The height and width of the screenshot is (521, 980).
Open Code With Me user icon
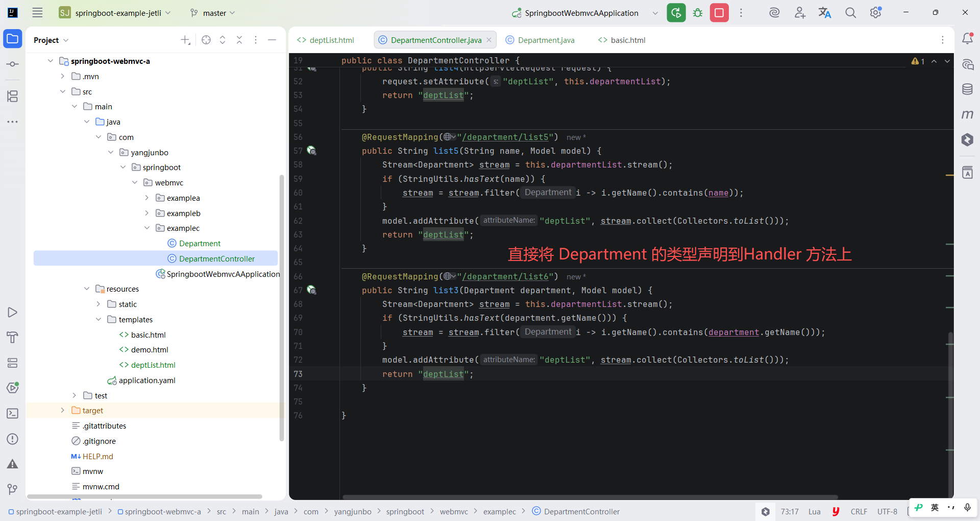click(x=800, y=13)
